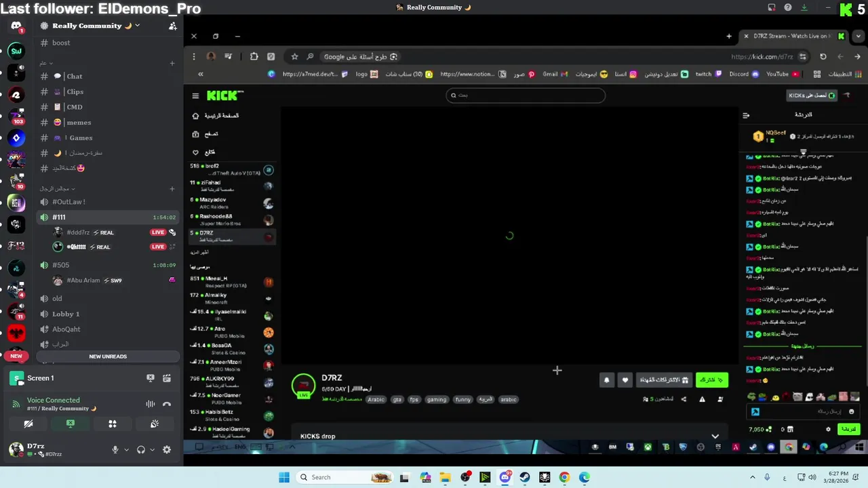
Task: Add channel plus beside voice category
Action: (x=172, y=188)
